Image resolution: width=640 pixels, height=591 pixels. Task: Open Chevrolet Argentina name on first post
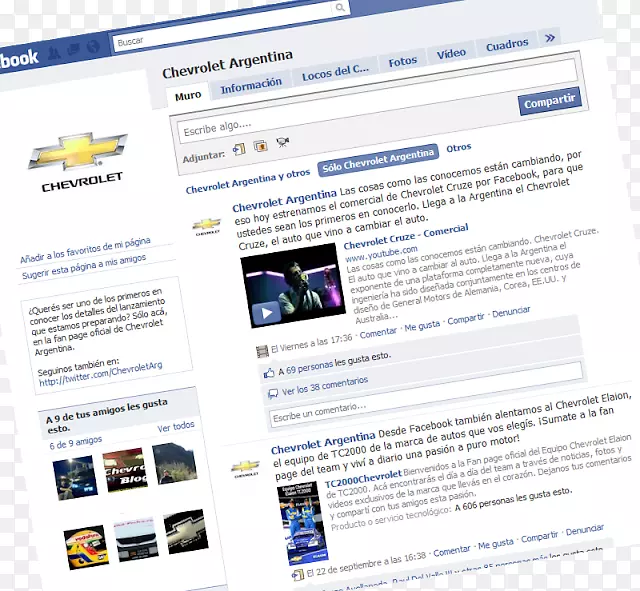[284, 201]
